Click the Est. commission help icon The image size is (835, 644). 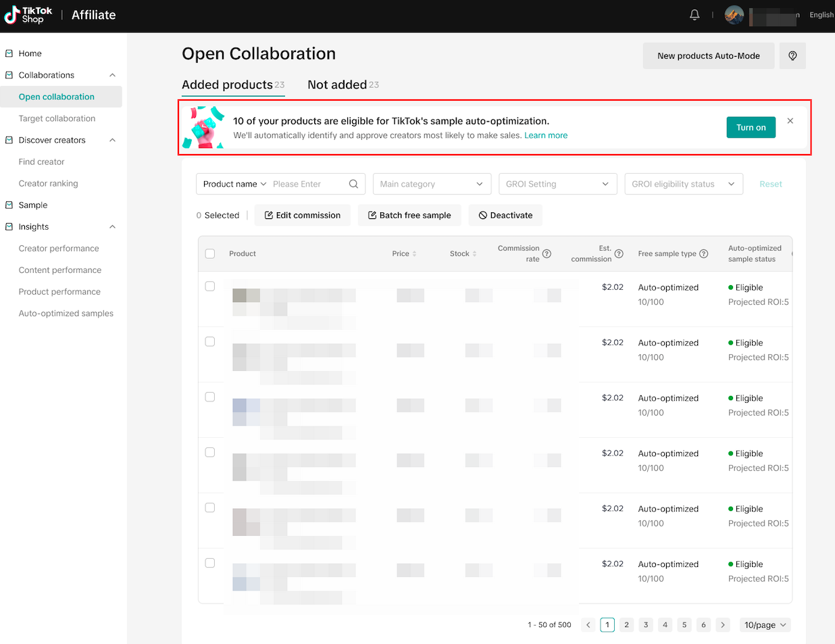(619, 254)
